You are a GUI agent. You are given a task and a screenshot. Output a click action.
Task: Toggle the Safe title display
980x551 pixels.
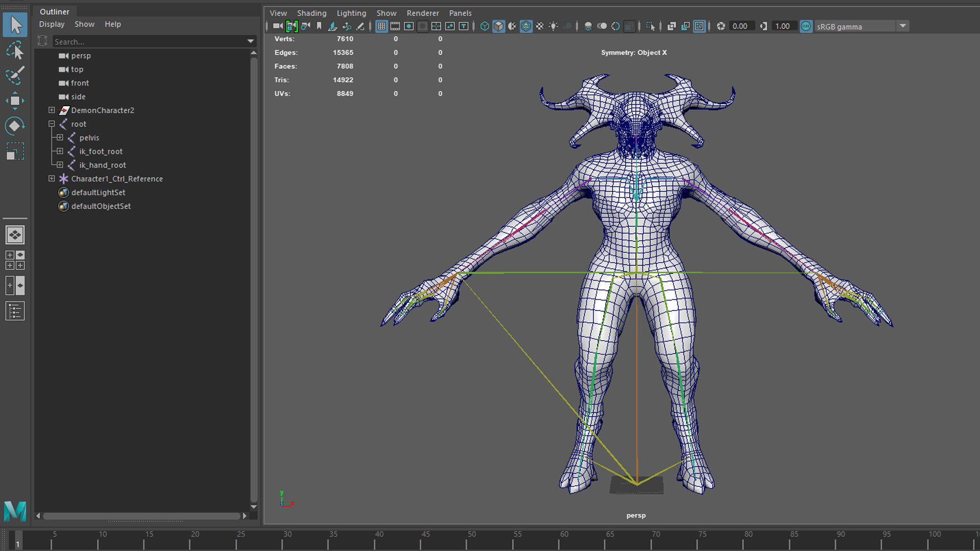(x=464, y=26)
